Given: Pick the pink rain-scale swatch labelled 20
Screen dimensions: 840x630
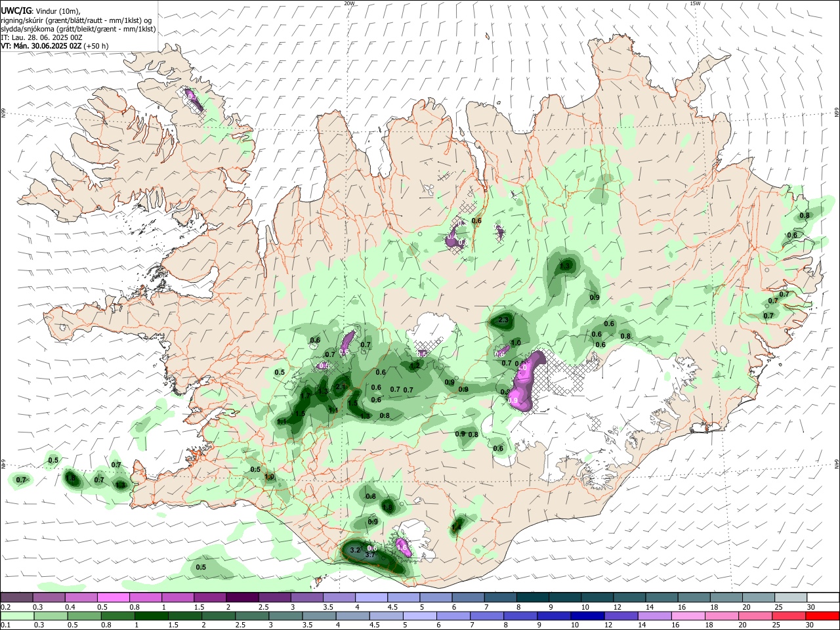Looking at the screenshot, I should point(755,616).
